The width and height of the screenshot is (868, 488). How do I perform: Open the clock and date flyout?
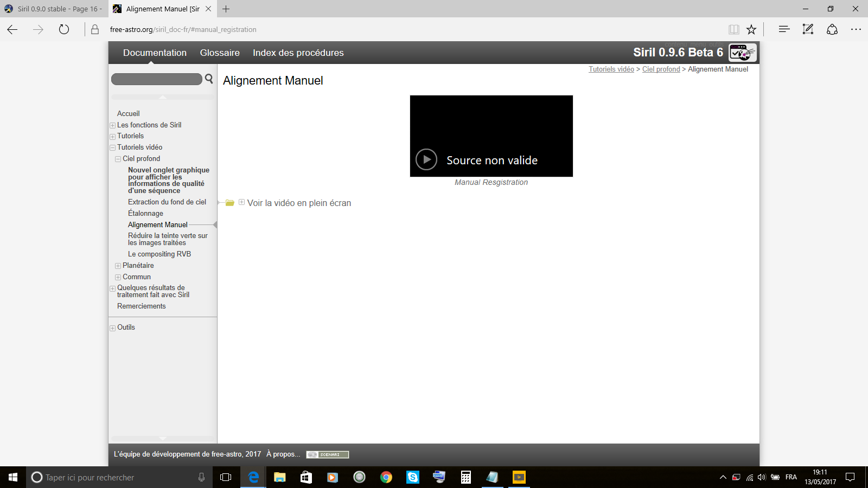820,477
